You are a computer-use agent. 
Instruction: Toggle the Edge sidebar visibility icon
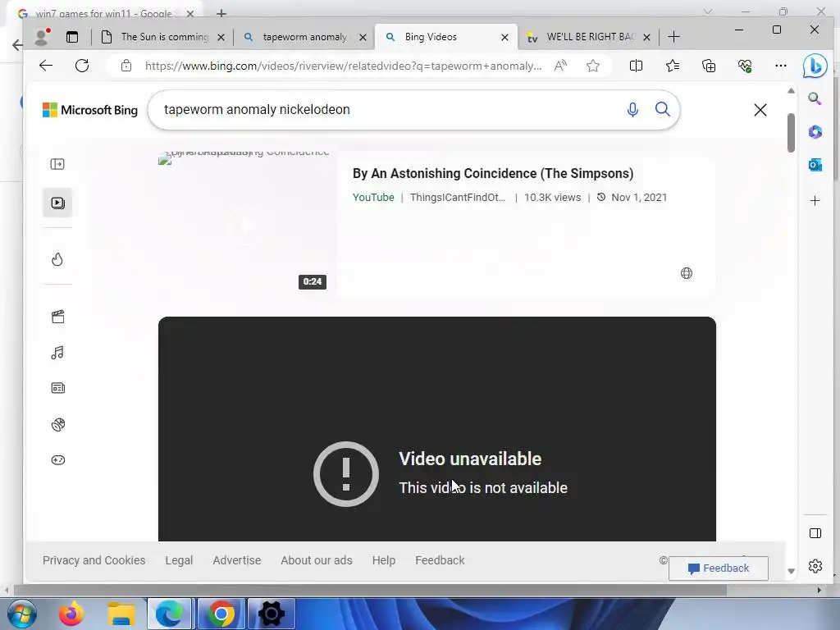[815, 533]
